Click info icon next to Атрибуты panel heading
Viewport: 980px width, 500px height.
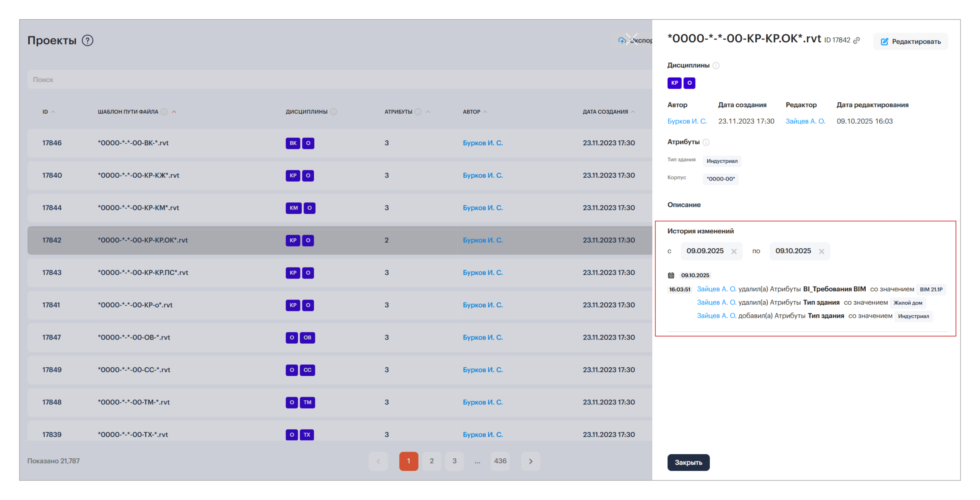pos(706,142)
